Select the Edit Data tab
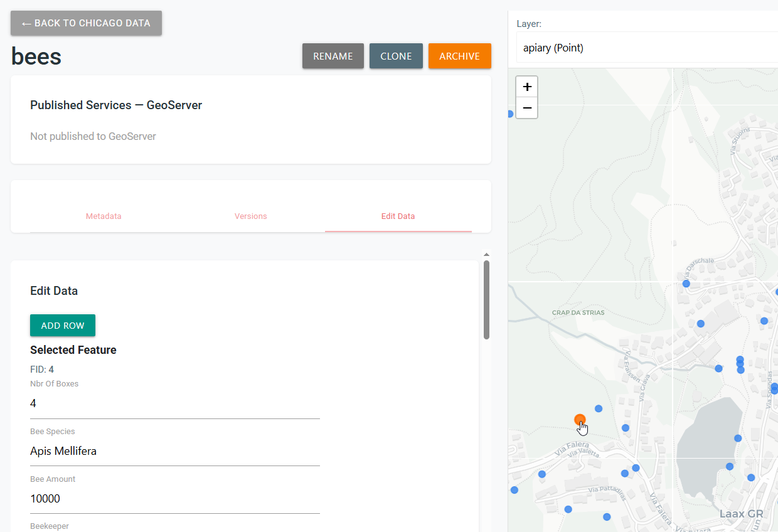Viewport: 778px width, 532px height. click(398, 216)
